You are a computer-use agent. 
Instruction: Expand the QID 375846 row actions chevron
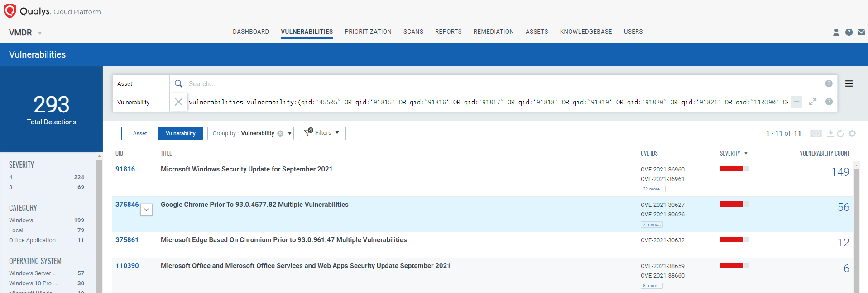pos(146,210)
